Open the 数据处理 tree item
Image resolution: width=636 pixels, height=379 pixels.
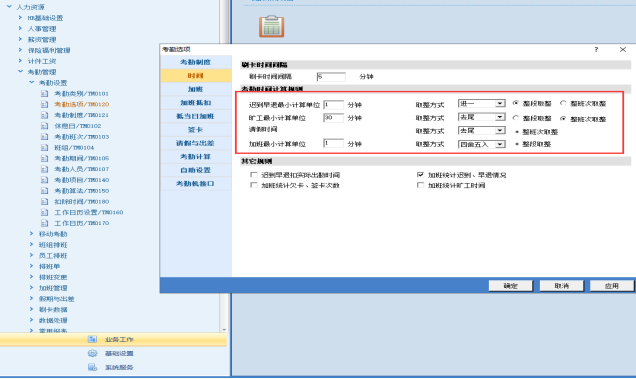(53, 320)
